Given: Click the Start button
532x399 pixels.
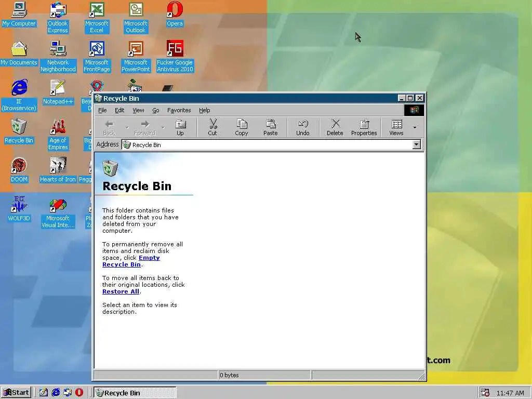Looking at the screenshot, I should [x=16, y=393].
